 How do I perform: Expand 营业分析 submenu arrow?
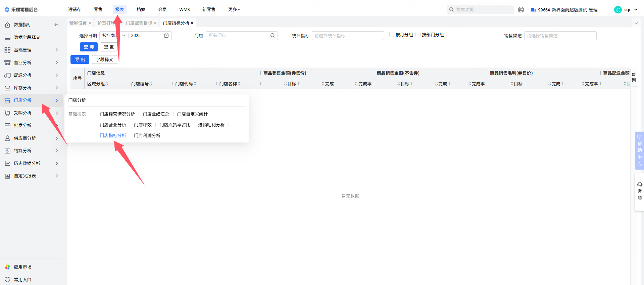(x=57, y=63)
